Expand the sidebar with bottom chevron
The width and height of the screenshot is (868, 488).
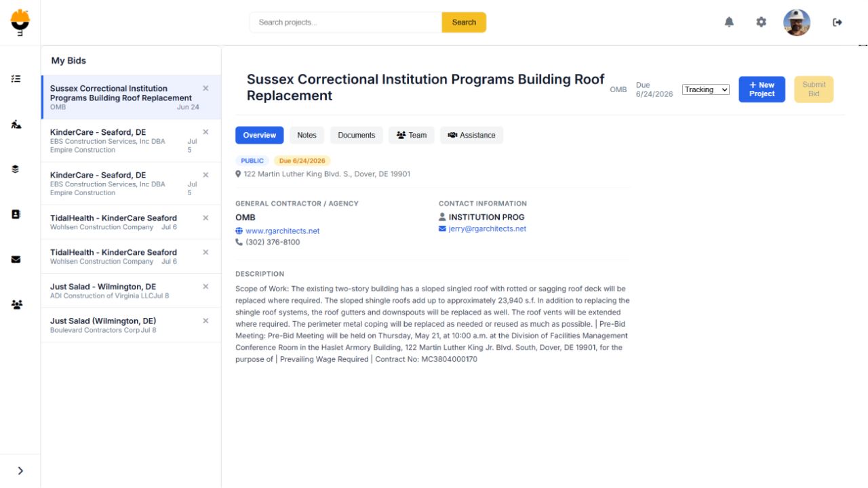click(20, 470)
